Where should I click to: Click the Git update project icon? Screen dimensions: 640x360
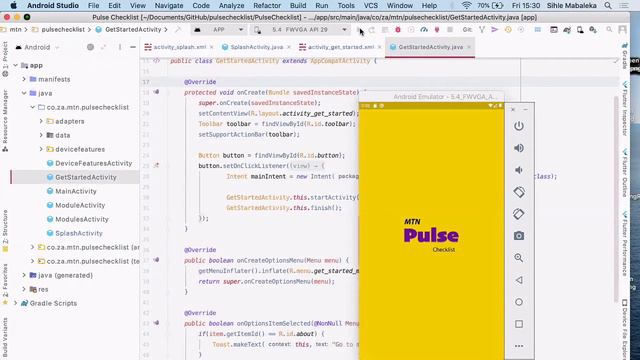[x=482, y=30]
